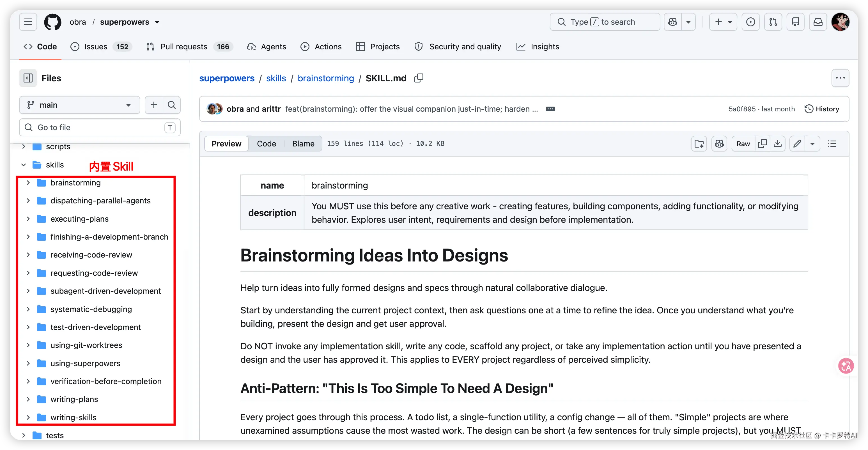Image resolution: width=868 pixels, height=450 pixels.
Task: Copy the file path icon
Action: pos(419,78)
